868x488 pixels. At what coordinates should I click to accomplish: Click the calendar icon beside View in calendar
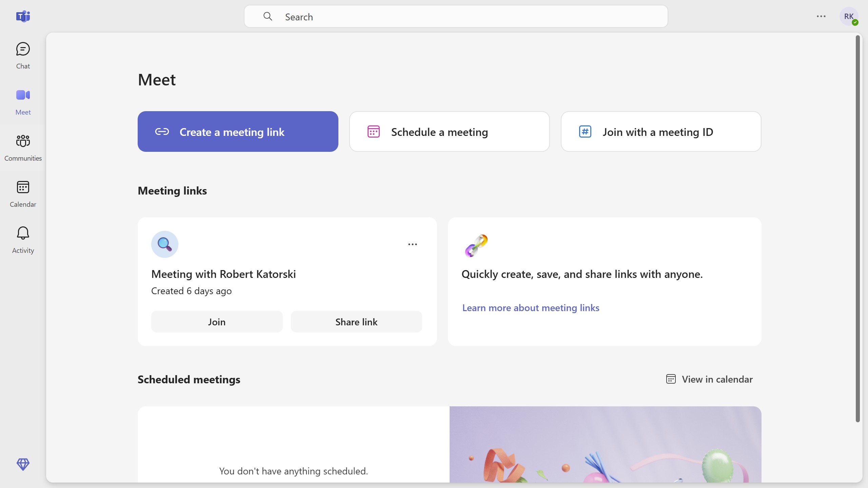671,379
